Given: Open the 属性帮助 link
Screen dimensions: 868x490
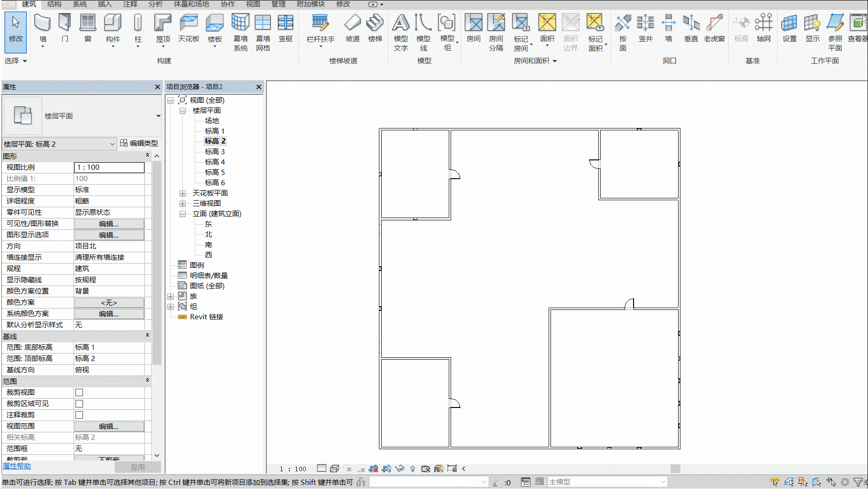Looking at the screenshot, I should click(17, 466).
